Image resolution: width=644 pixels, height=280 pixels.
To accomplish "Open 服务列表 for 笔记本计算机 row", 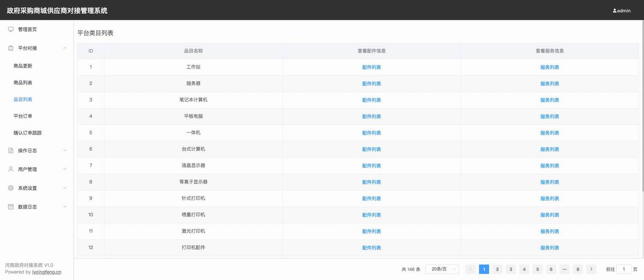I will pos(549,100).
